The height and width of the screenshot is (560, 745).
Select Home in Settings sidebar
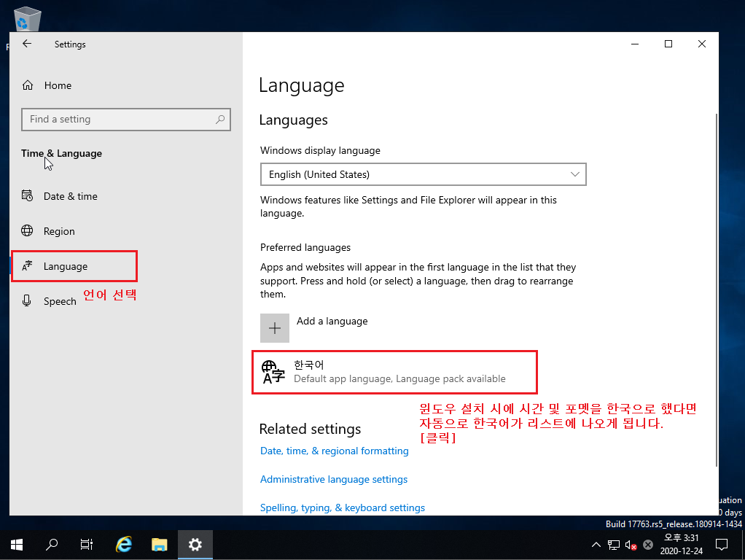click(58, 85)
